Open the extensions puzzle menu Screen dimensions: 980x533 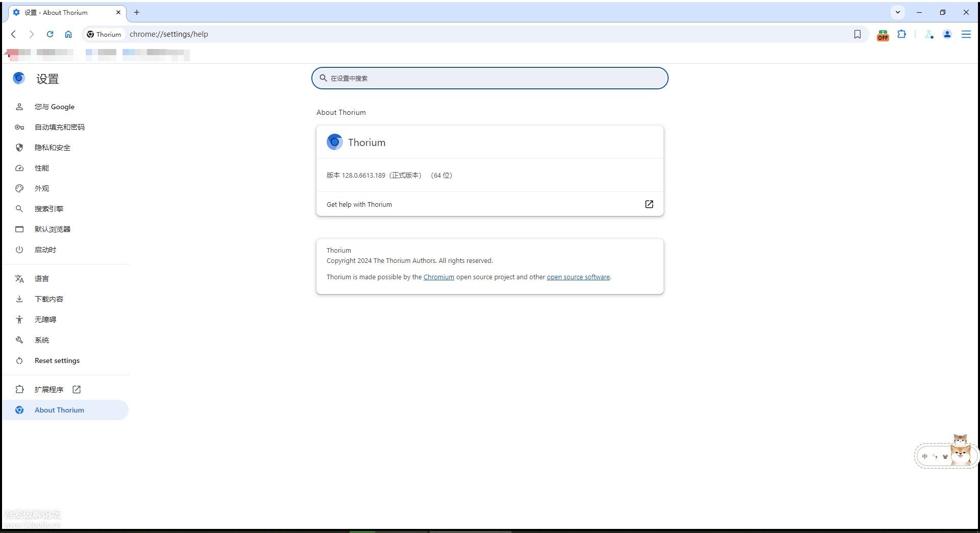pyautogui.click(x=902, y=34)
